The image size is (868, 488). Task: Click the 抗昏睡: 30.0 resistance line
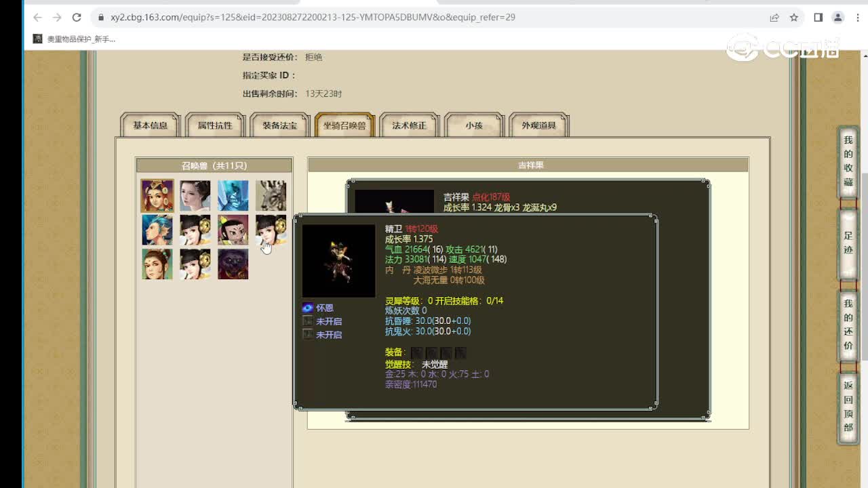tap(428, 321)
